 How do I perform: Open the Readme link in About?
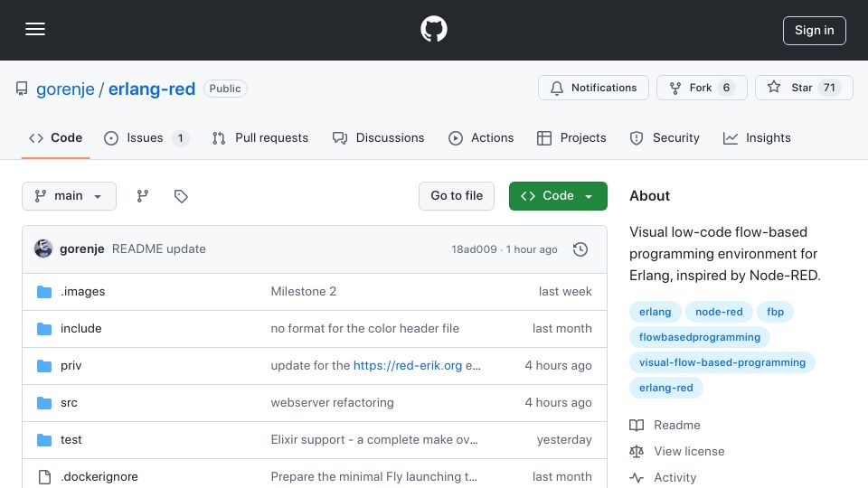tap(665, 426)
